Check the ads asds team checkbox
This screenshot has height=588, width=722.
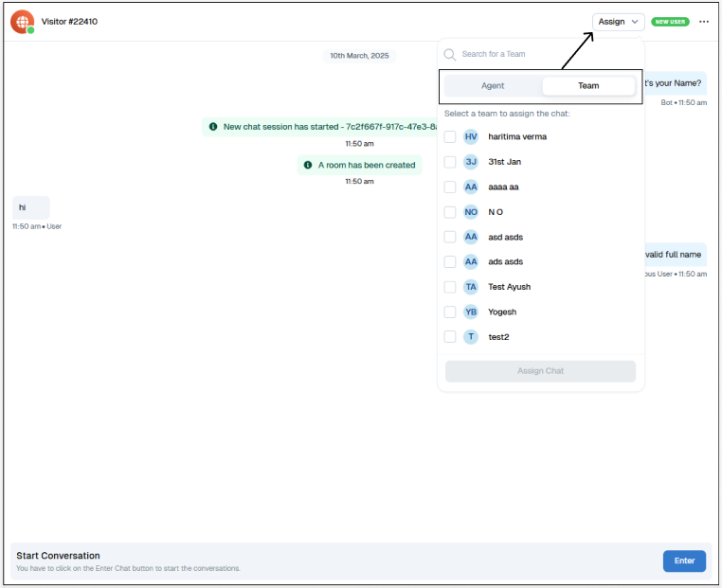[x=450, y=261]
